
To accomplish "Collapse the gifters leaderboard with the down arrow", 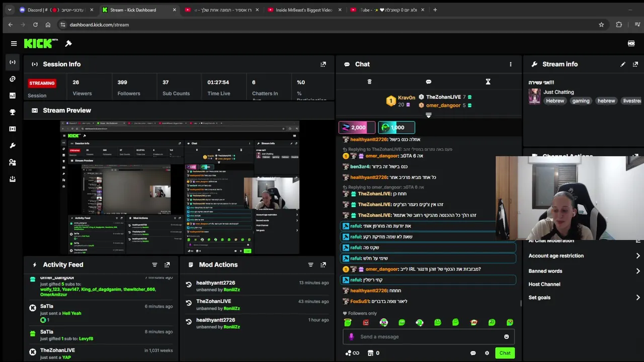I will point(429,115).
